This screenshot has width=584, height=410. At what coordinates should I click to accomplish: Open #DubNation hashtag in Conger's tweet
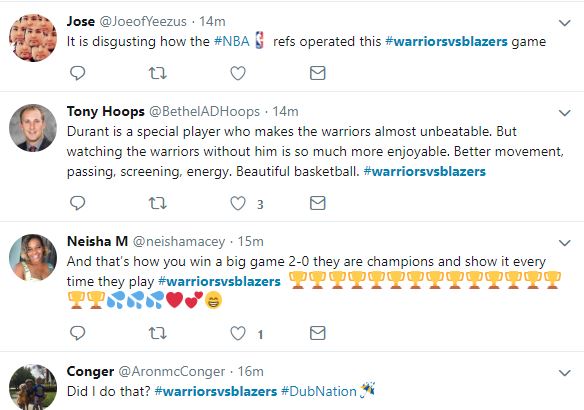[x=319, y=391]
